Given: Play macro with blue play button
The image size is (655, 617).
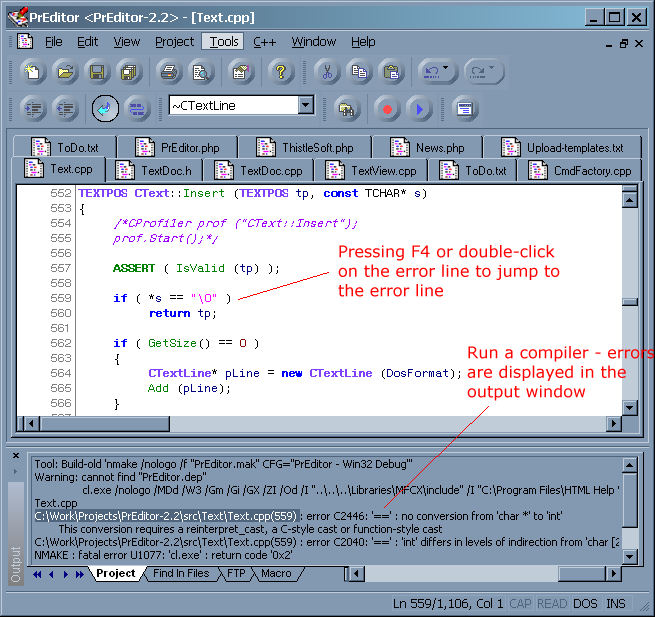Looking at the screenshot, I should tap(419, 109).
